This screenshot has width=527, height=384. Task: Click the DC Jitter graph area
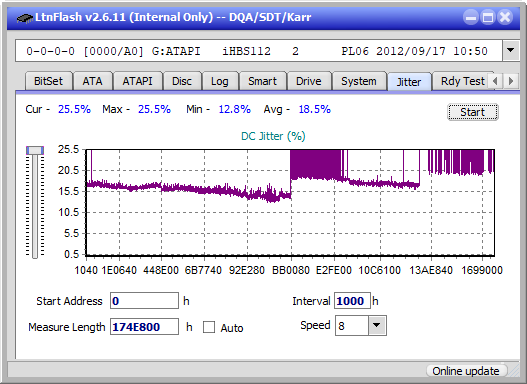[x=290, y=203]
